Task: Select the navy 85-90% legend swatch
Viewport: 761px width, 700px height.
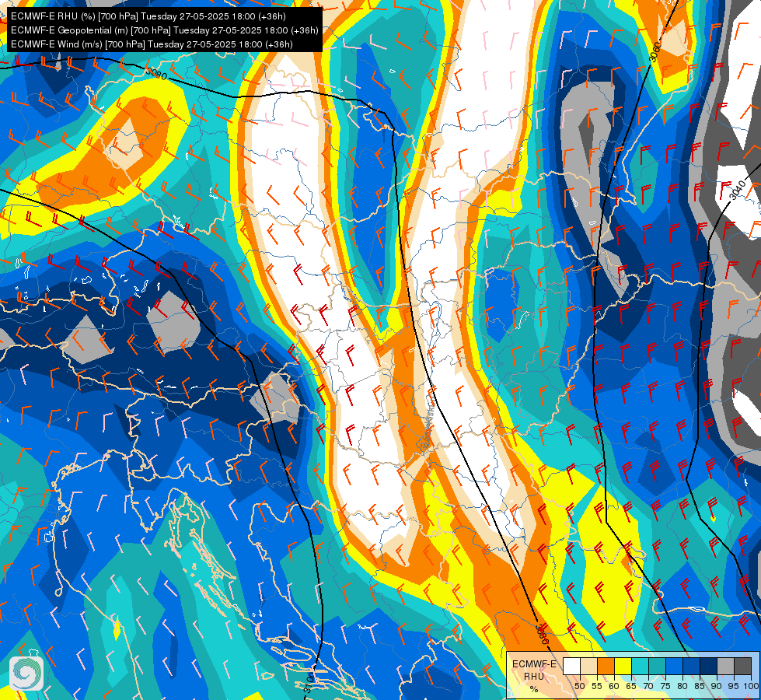Action: (x=709, y=666)
